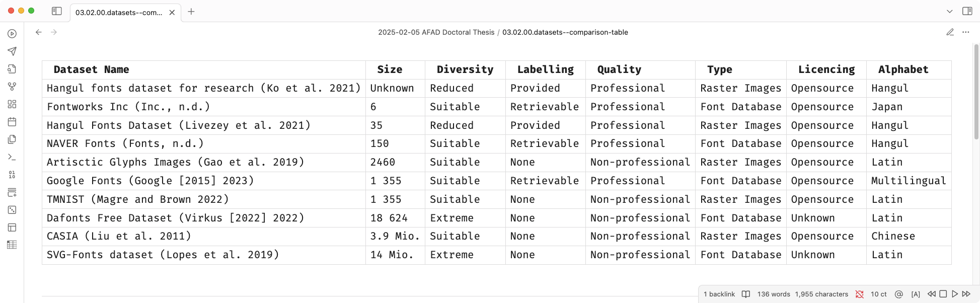
Task: Click the 1,955 characters status entry
Action: coord(821,294)
